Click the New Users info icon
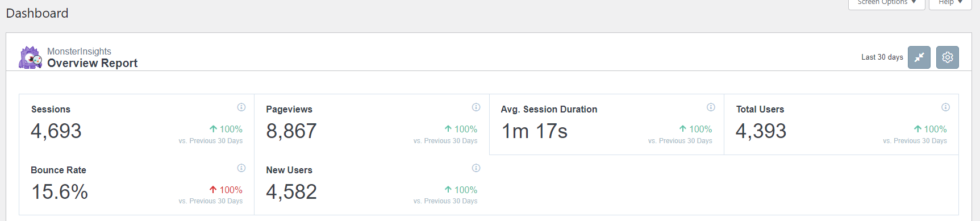The image size is (980, 221). 476,168
